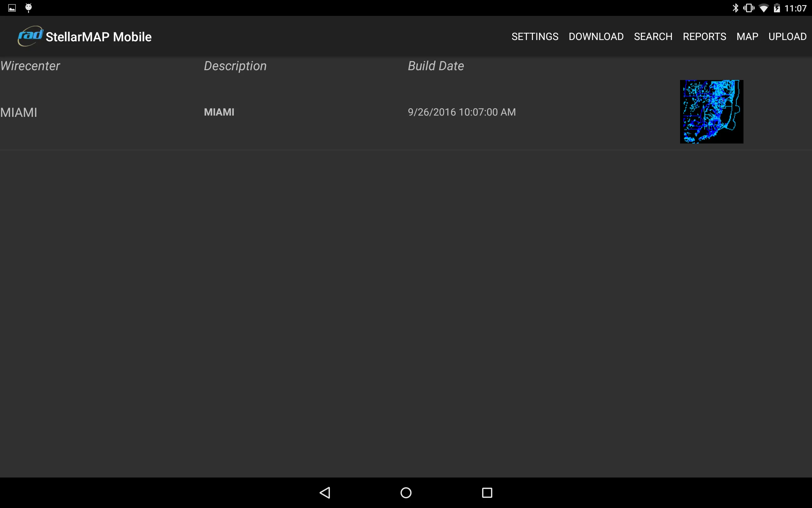Click the Build Date column header

pyautogui.click(x=435, y=66)
